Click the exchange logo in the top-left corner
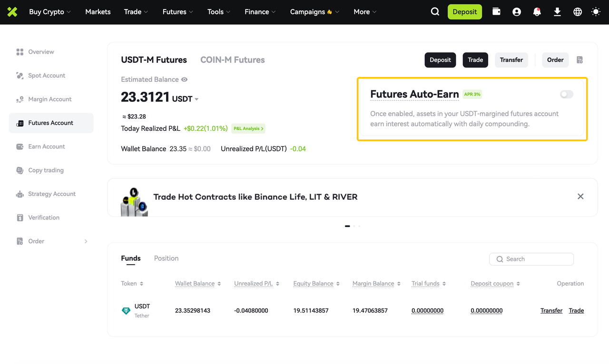609x364 pixels. tap(12, 12)
